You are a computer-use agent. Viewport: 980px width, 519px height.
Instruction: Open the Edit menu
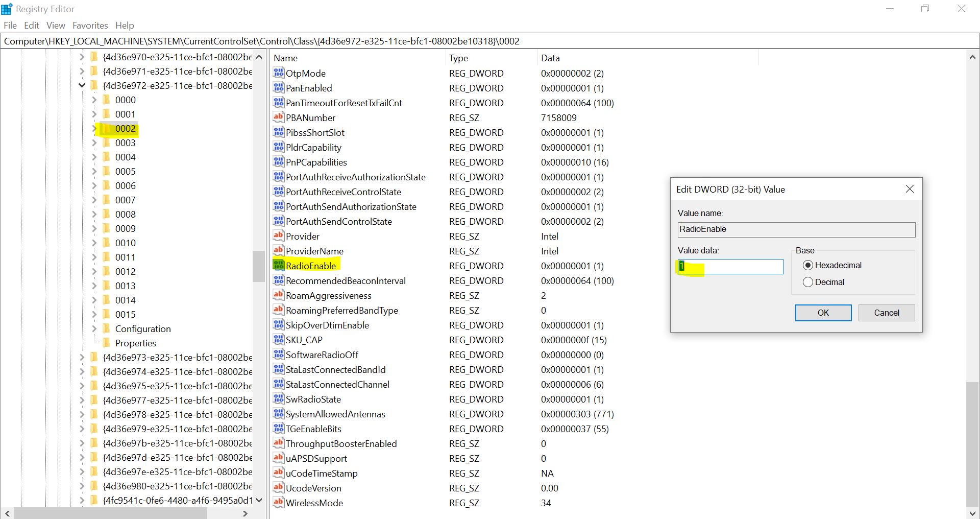[x=32, y=25]
